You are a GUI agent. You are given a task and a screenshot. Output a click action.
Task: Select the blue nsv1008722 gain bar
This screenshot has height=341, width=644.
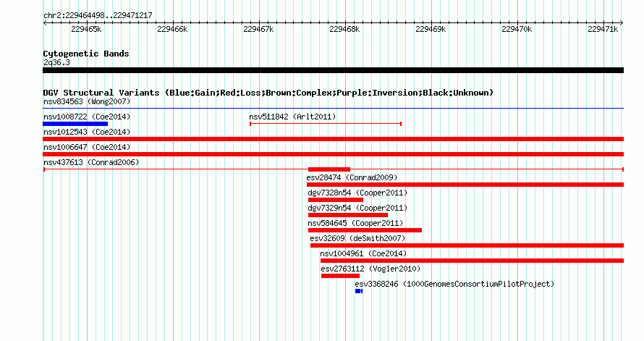coord(75,124)
